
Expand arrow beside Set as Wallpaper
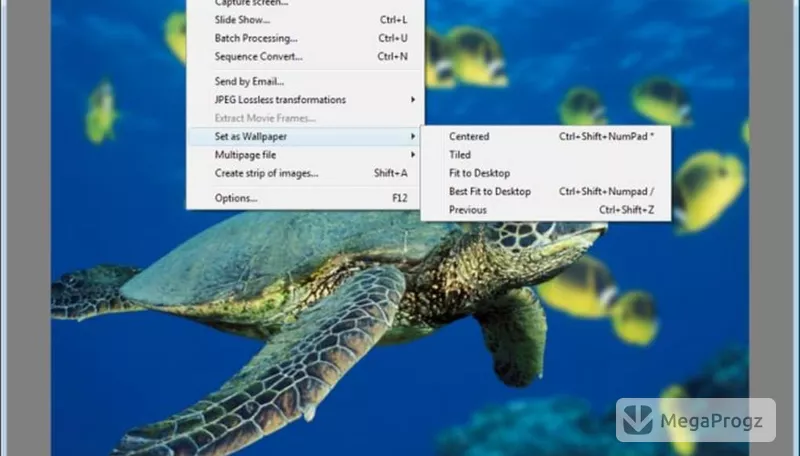point(413,136)
